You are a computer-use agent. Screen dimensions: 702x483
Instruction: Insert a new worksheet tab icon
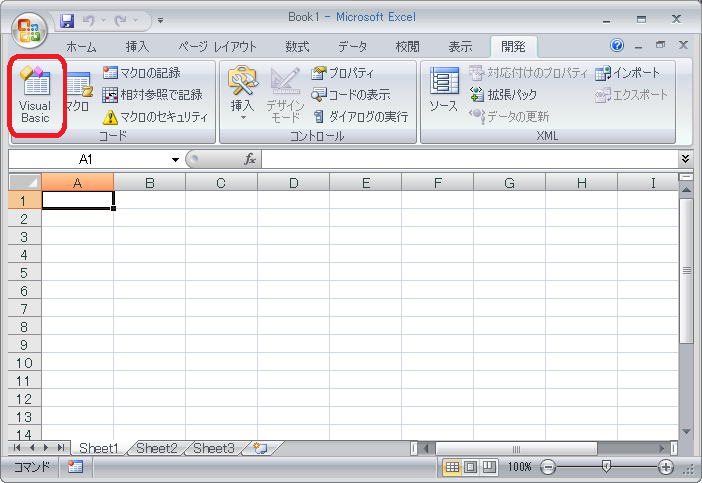point(260,448)
